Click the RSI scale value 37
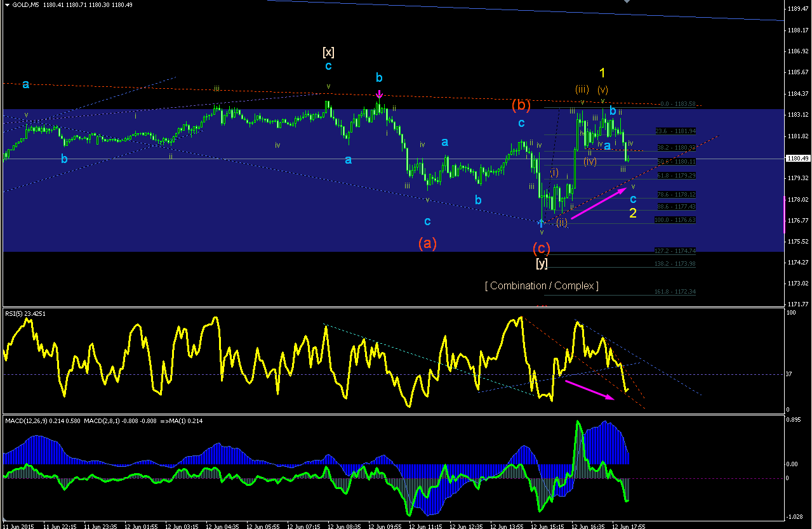This screenshot has width=812, height=529. point(790,374)
